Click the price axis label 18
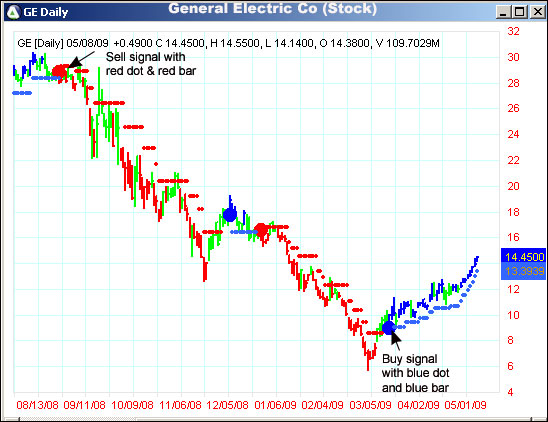Screen dimensions: 548x422 (513, 212)
